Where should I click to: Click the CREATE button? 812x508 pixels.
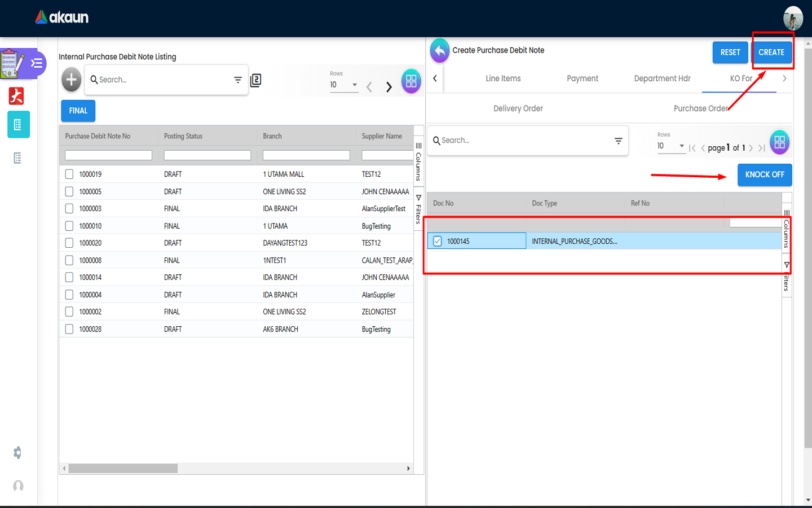[x=771, y=52]
